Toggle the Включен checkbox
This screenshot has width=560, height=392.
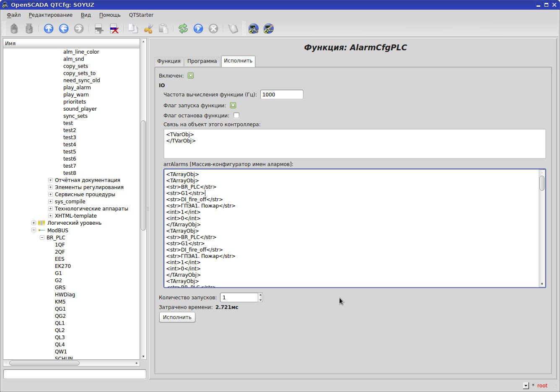[x=190, y=75]
